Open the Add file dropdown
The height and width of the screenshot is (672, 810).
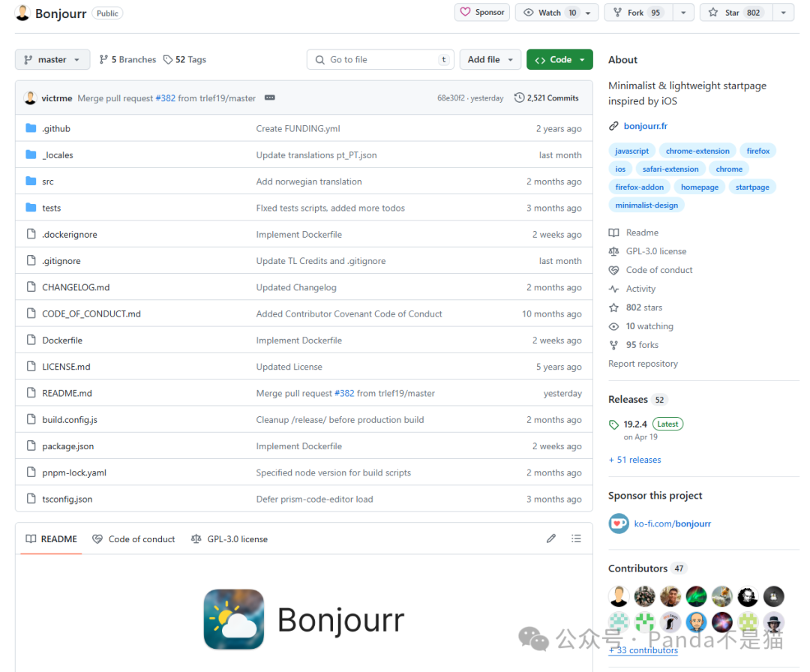pyautogui.click(x=490, y=59)
